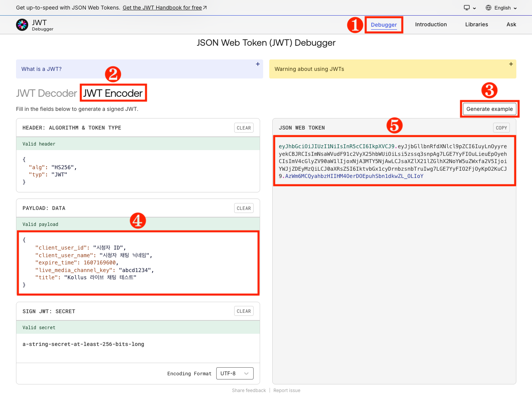
Task: Click the globe language icon
Action: click(x=489, y=8)
